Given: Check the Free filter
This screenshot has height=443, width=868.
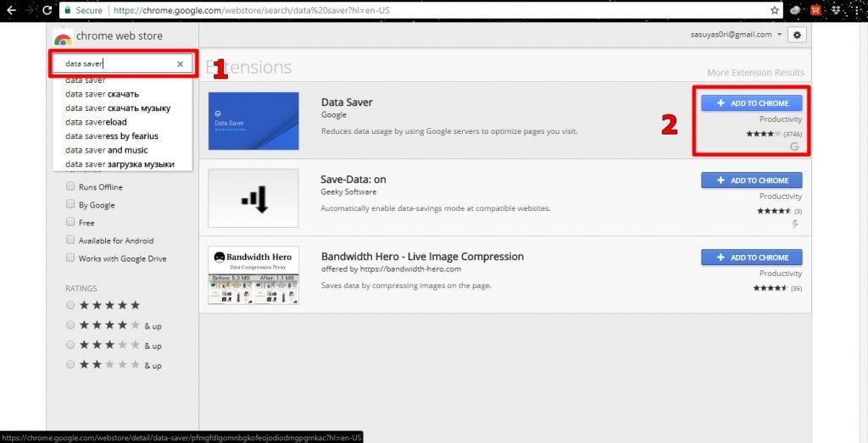Looking at the screenshot, I should 70,222.
